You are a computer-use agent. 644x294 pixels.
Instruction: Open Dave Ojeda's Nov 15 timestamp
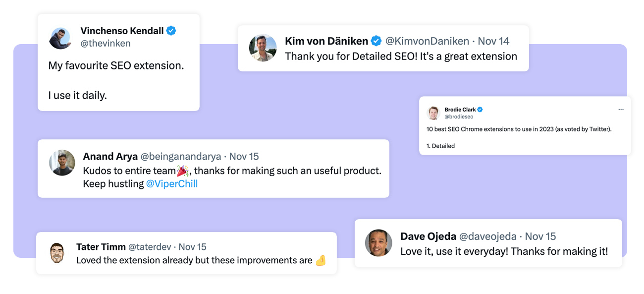point(540,236)
